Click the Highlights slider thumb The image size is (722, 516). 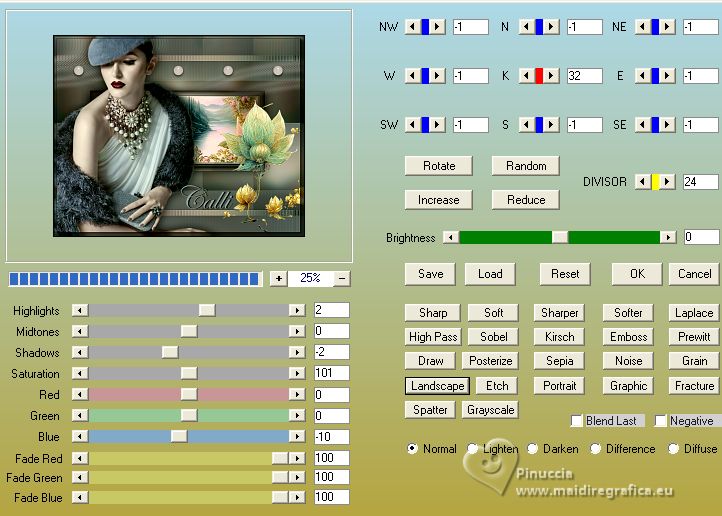point(207,311)
